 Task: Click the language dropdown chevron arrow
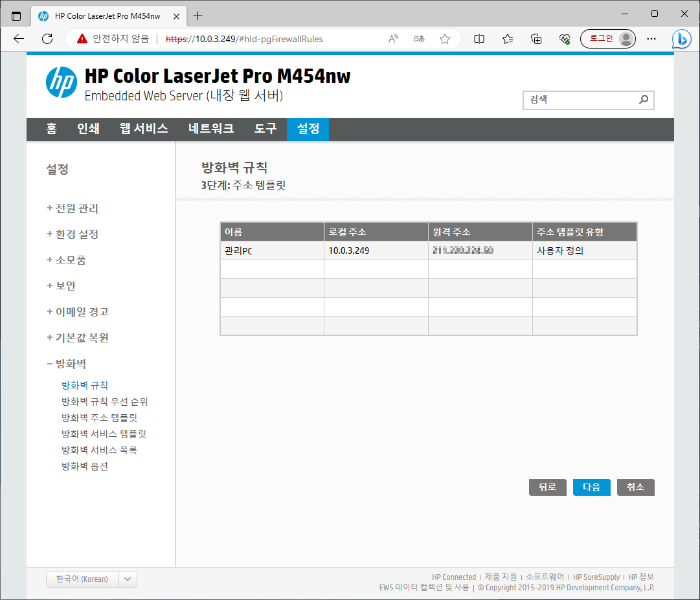point(128,579)
